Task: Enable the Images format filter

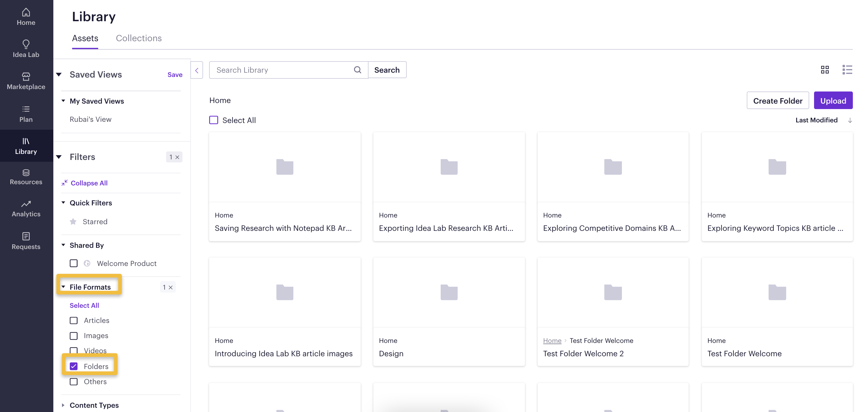Action: click(73, 336)
